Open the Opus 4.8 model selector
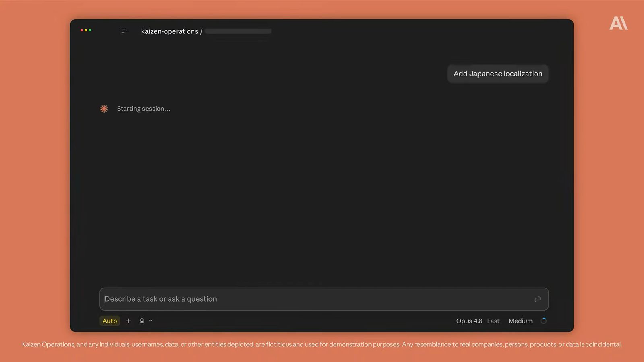 478,321
